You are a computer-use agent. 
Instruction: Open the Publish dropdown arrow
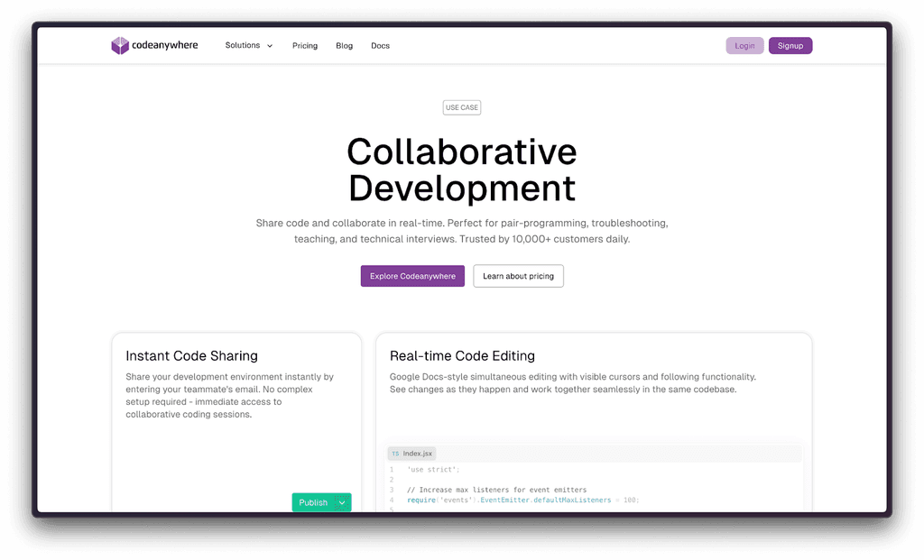tap(343, 502)
